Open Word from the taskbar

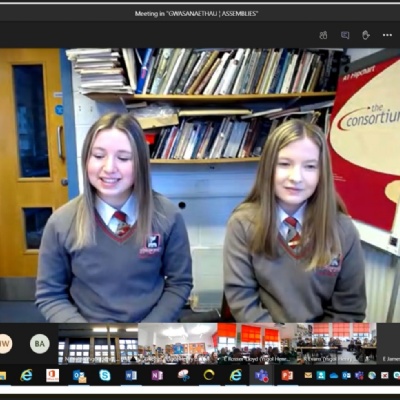tap(131, 376)
